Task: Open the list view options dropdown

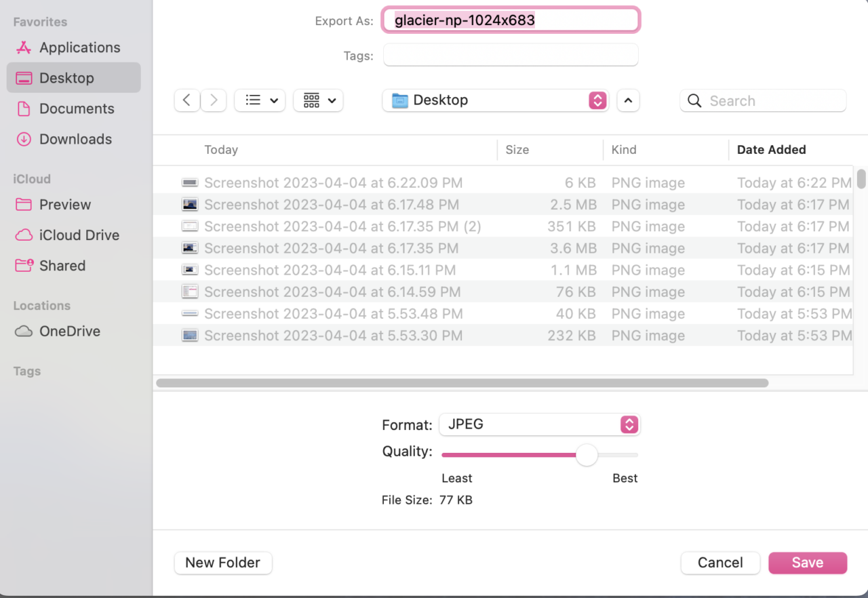Action: tap(260, 100)
